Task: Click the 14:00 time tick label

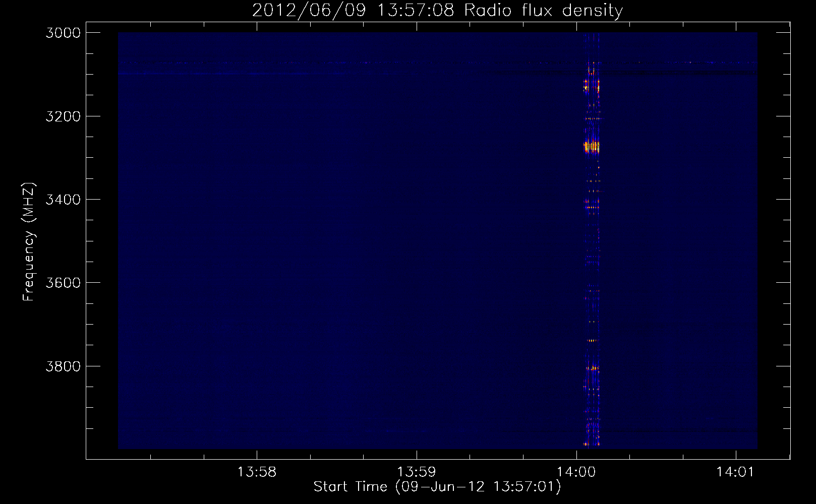Action: point(576,472)
